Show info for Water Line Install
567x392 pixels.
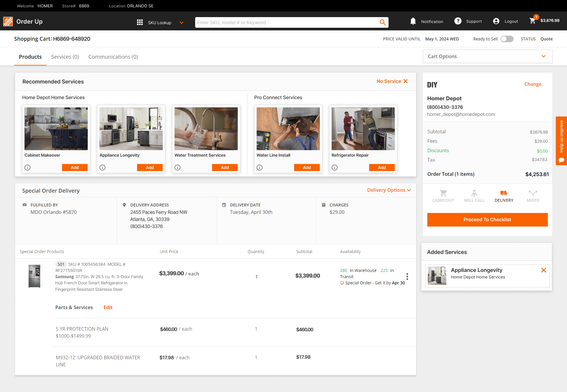click(260, 168)
